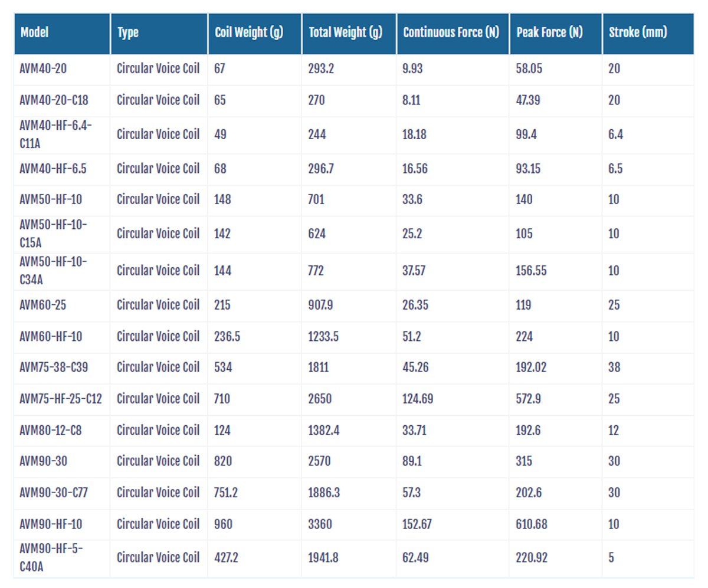708x588 pixels.
Task: Select model AVM40-HF-6.4-C11A
Action: pos(56,134)
